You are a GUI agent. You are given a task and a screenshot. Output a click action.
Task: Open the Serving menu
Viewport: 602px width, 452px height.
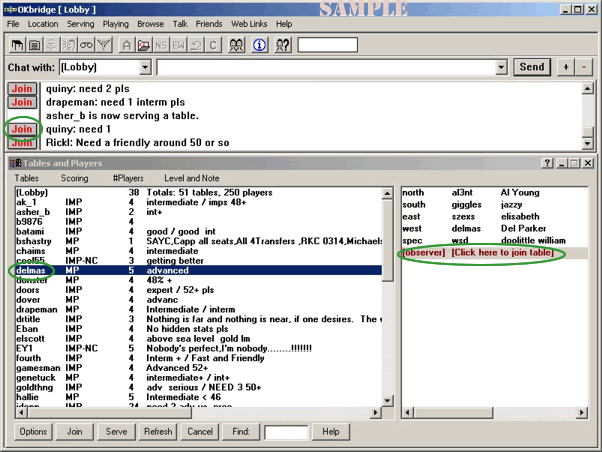[80, 24]
